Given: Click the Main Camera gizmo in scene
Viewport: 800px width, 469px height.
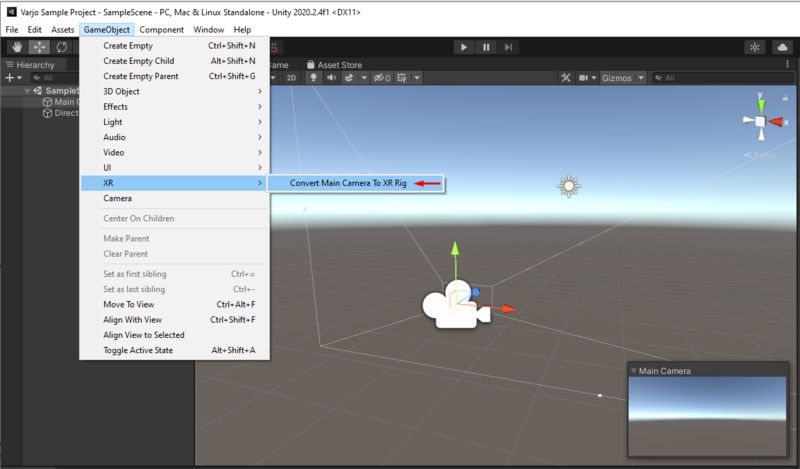Looking at the screenshot, I should click(x=456, y=305).
